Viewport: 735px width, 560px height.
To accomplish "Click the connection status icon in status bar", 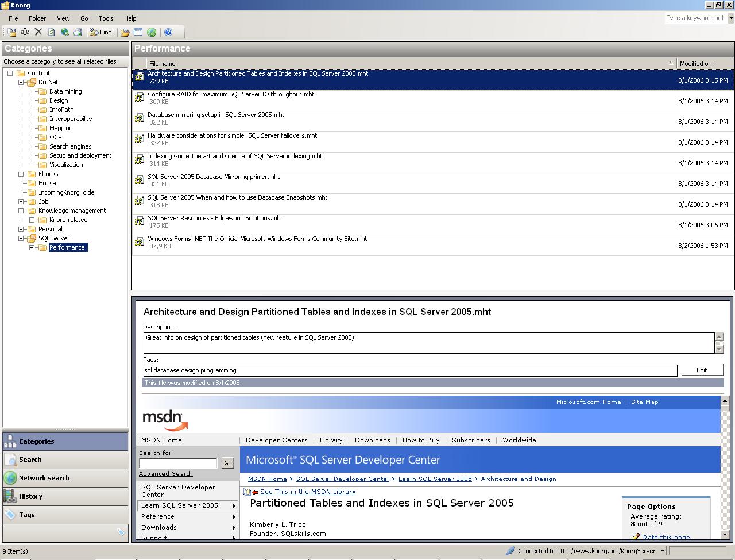I will point(510,551).
